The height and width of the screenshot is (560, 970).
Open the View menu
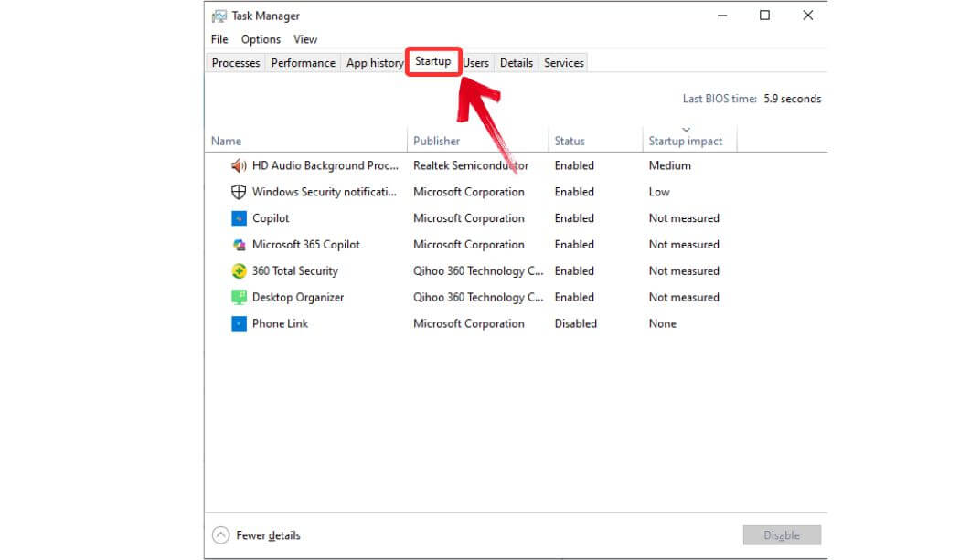305,39
